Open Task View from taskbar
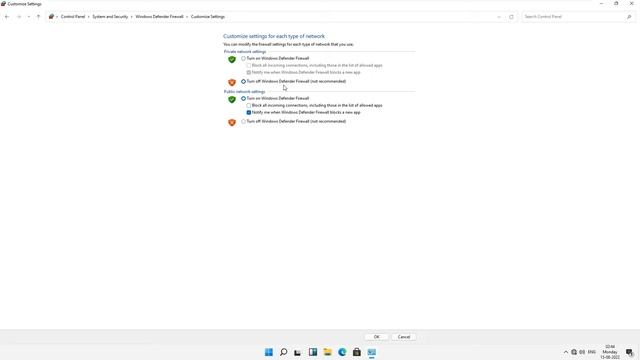Screen dimensions: 640x360 [298, 352]
